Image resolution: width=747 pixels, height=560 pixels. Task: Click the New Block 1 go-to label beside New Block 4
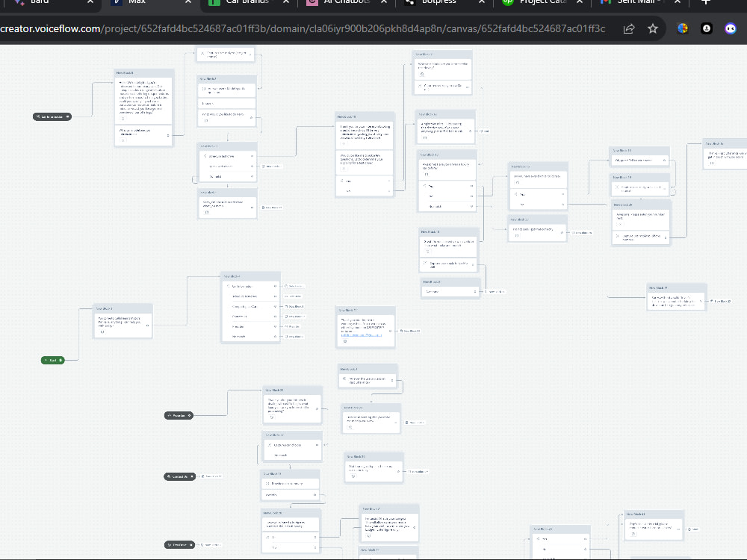coord(295,307)
